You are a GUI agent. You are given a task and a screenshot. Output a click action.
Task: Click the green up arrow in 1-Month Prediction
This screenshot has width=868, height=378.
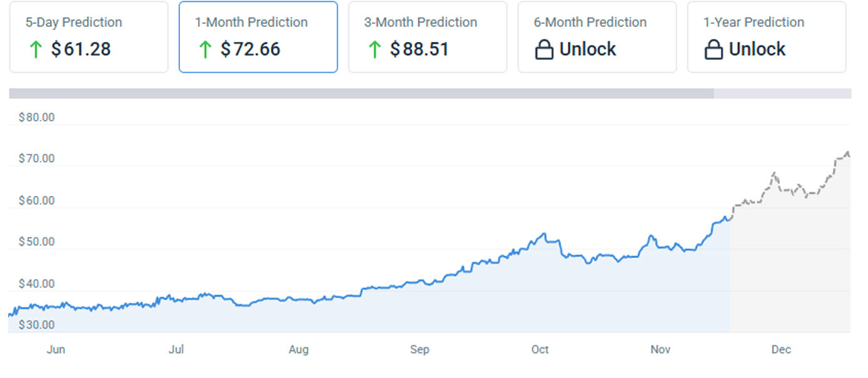coord(205,49)
